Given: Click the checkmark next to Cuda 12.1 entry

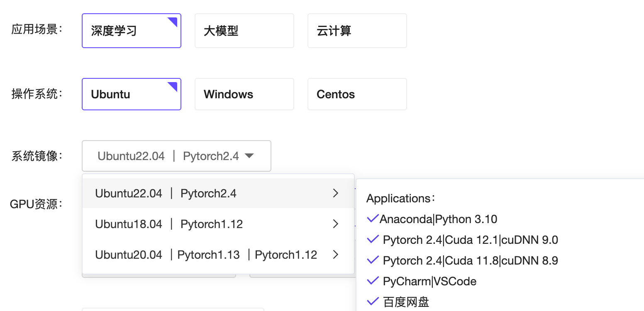Looking at the screenshot, I should coord(373,239).
